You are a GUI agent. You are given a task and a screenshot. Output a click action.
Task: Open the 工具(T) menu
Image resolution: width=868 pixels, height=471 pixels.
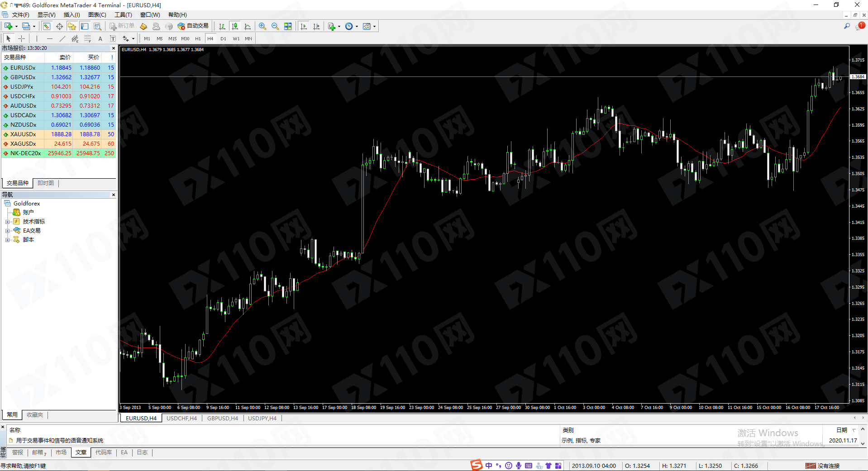pos(123,15)
